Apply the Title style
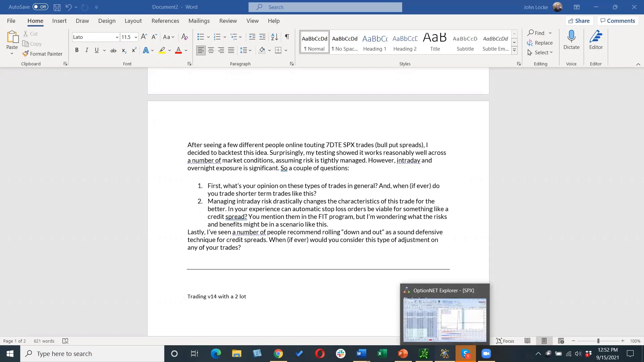This screenshot has height=362, width=644. pos(435,42)
